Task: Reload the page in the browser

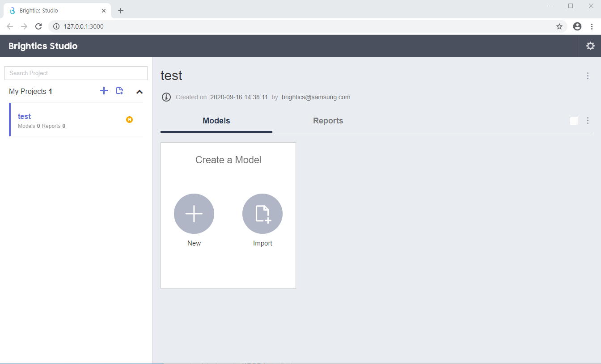Action: click(x=38, y=26)
